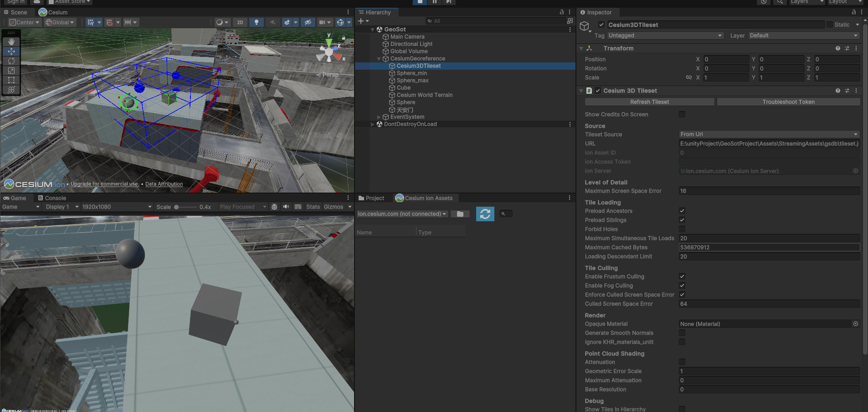The height and width of the screenshot is (412, 868).
Task: Click the Maximum Screen Space Error field
Action: point(769,191)
